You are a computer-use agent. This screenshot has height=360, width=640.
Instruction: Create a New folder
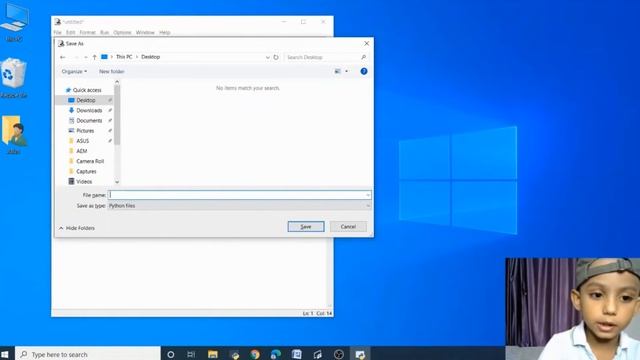coord(112,71)
